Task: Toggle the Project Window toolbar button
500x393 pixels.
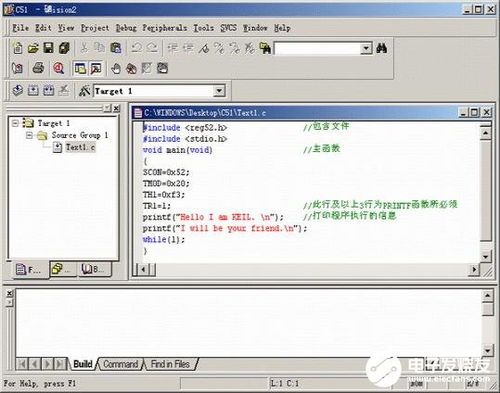Action: [x=80, y=68]
